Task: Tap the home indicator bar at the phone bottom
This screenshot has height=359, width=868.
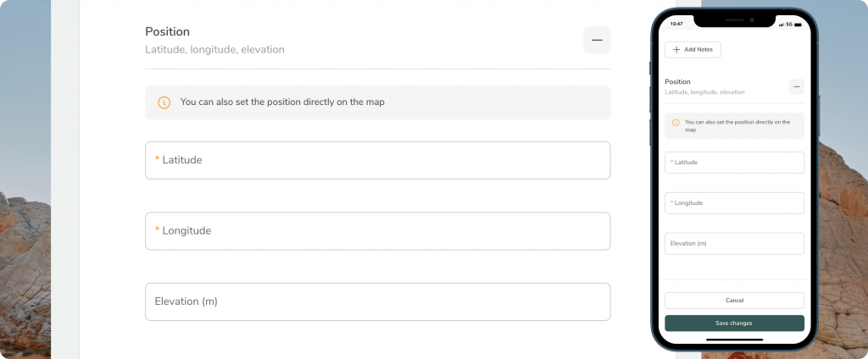Action: point(734,340)
